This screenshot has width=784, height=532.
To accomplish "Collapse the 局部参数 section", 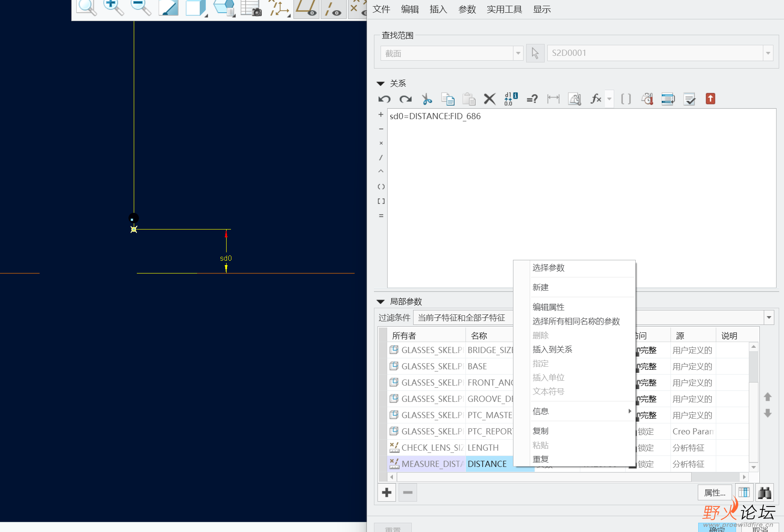I will [381, 302].
